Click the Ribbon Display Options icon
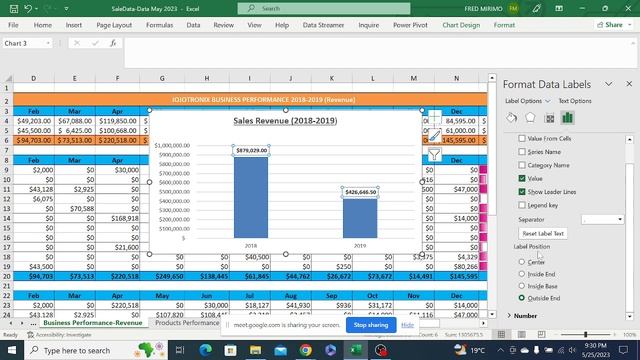 559,8
